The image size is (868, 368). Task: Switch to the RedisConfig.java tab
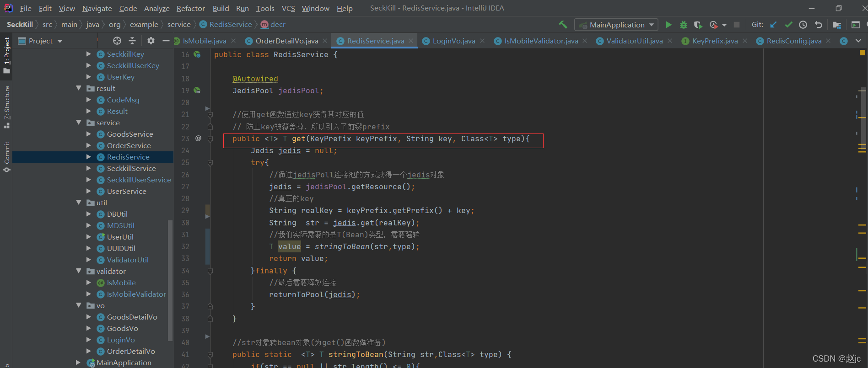point(794,41)
